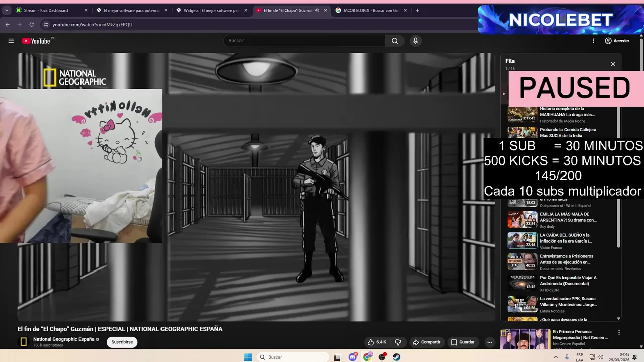
Task: Open Steam from the taskbar
Action: pos(397,357)
